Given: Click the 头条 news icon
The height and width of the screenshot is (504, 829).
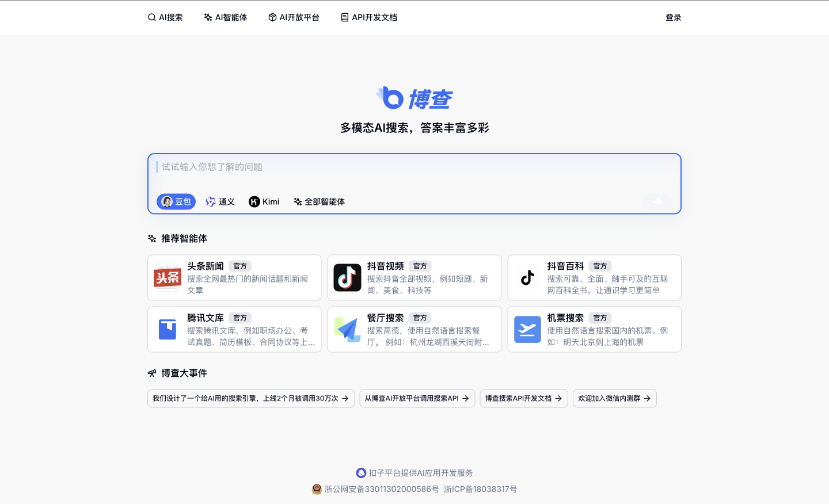Looking at the screenshot, I should coord(168,277).
